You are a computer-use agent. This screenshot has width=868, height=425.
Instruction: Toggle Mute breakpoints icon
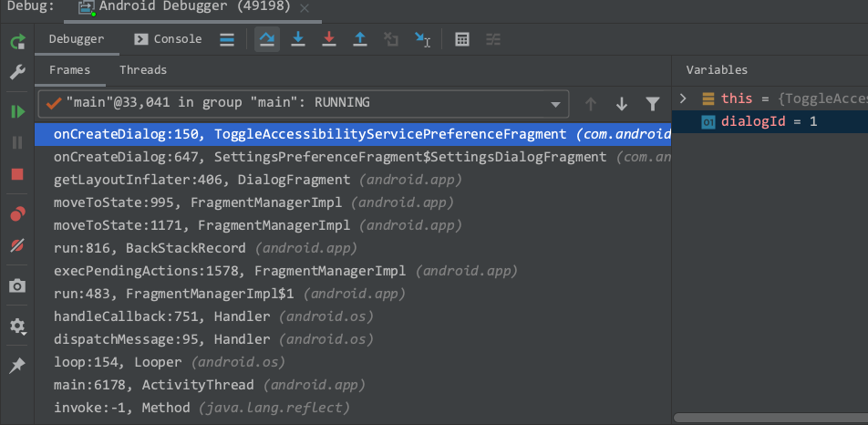(x=17, y=245)
